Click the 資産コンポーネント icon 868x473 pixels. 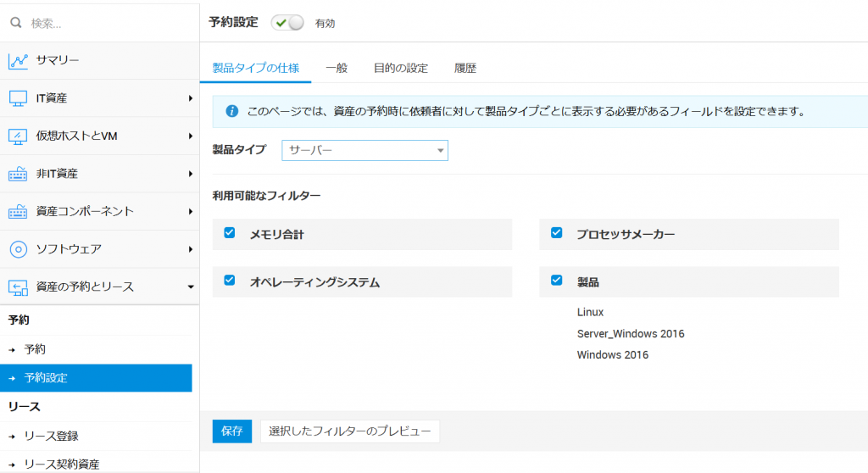pyautogui.click(x=19, y=211)
